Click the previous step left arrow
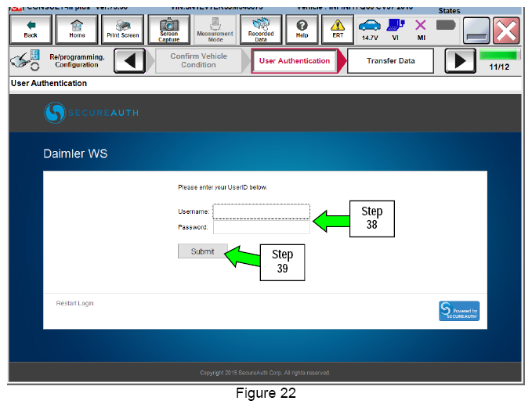Screen dimensions: 532x408 (x=129, y=61)
